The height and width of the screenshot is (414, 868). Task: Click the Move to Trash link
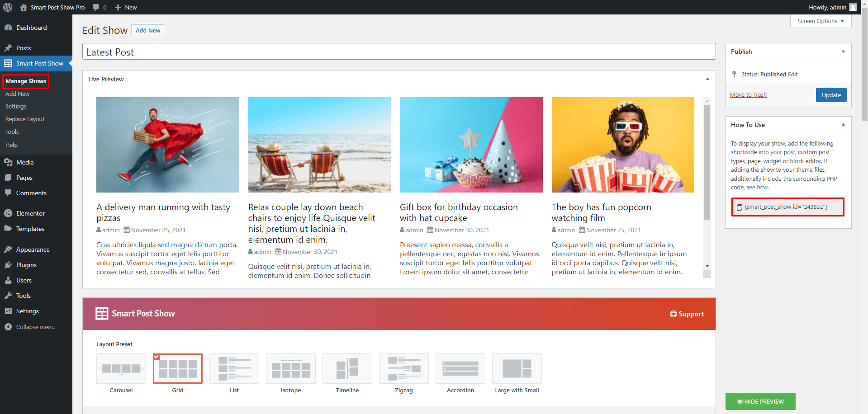[749, 94]
